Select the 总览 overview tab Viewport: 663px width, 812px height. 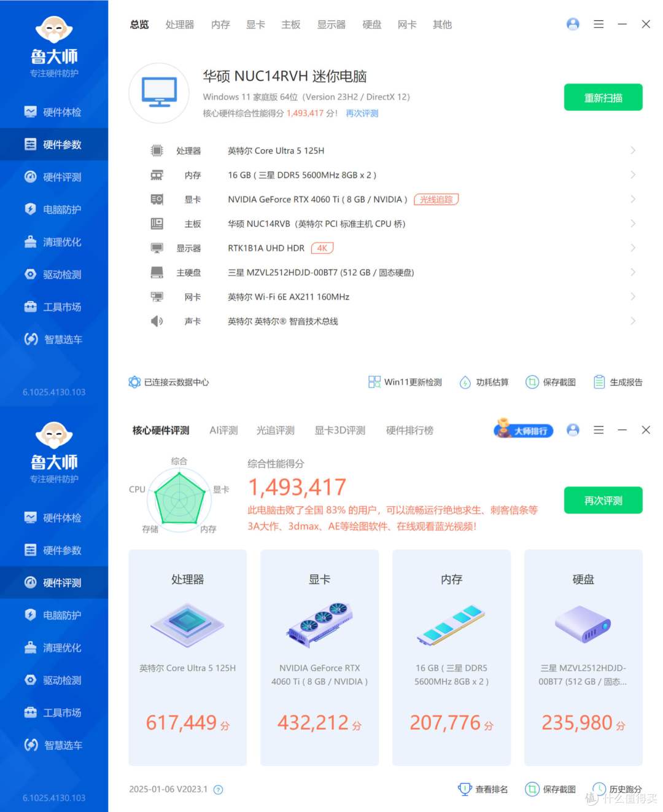pos(139,25)
